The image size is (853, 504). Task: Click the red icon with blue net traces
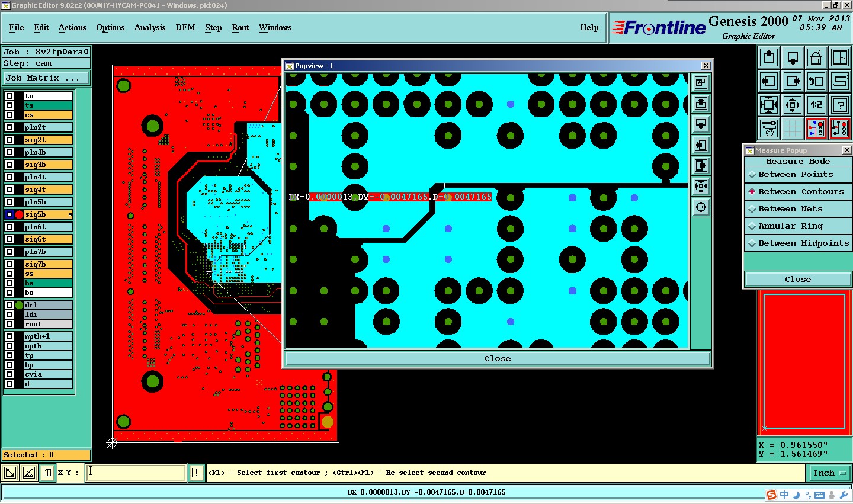pos(816,128)
